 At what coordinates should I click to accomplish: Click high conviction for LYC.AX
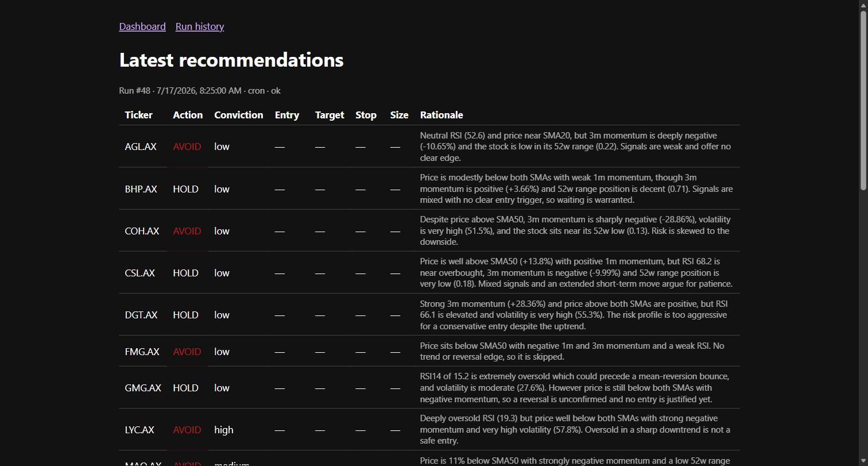click(x=224, y=430)
